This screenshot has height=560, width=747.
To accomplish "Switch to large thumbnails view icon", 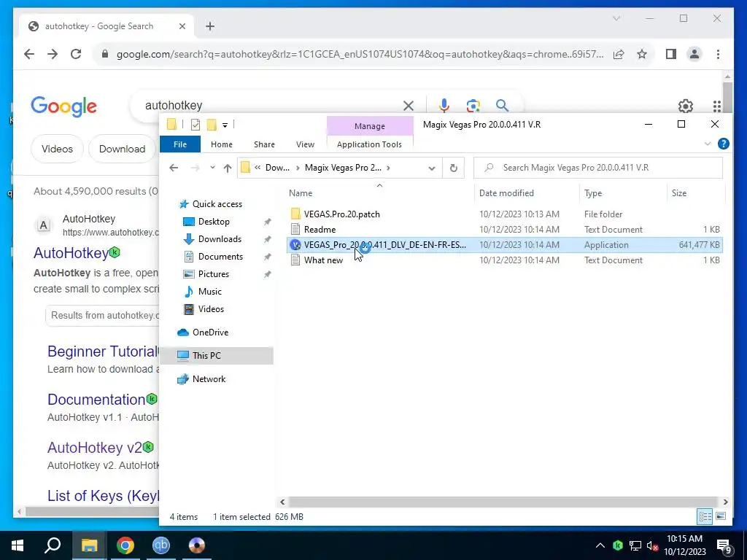I will [721, 516].
